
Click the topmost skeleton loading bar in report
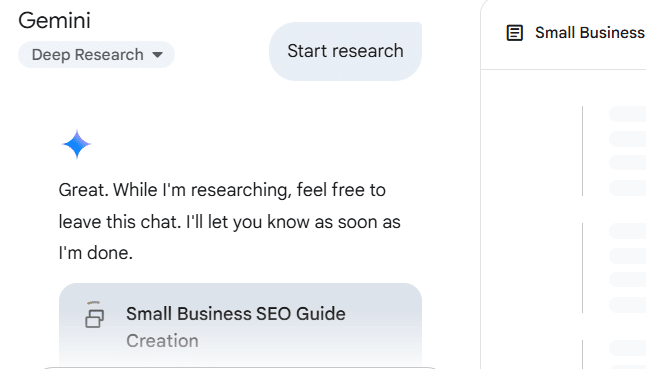coord(627,114)
